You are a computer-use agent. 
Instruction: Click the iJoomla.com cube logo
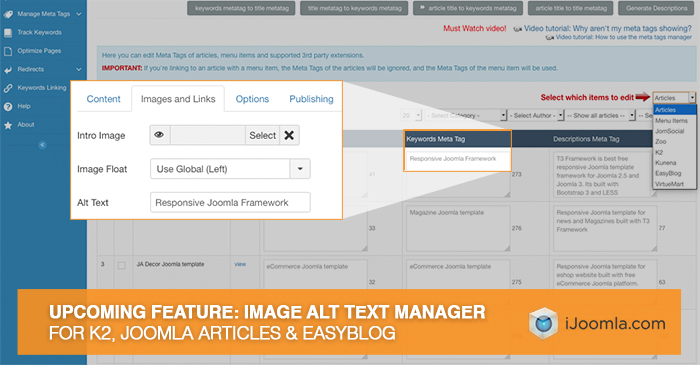pyautogui.click(x=543, y=324)
